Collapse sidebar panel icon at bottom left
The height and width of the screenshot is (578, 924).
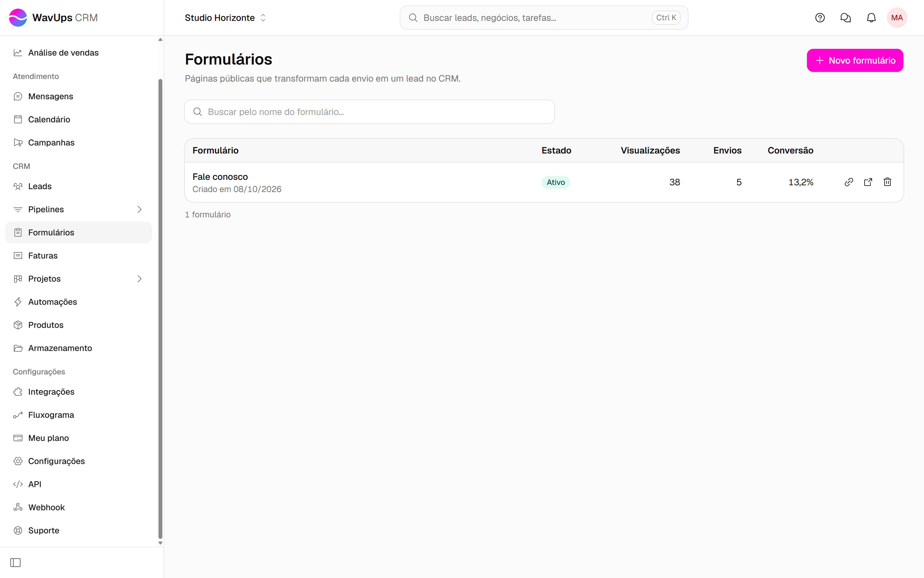coord(15,562)
